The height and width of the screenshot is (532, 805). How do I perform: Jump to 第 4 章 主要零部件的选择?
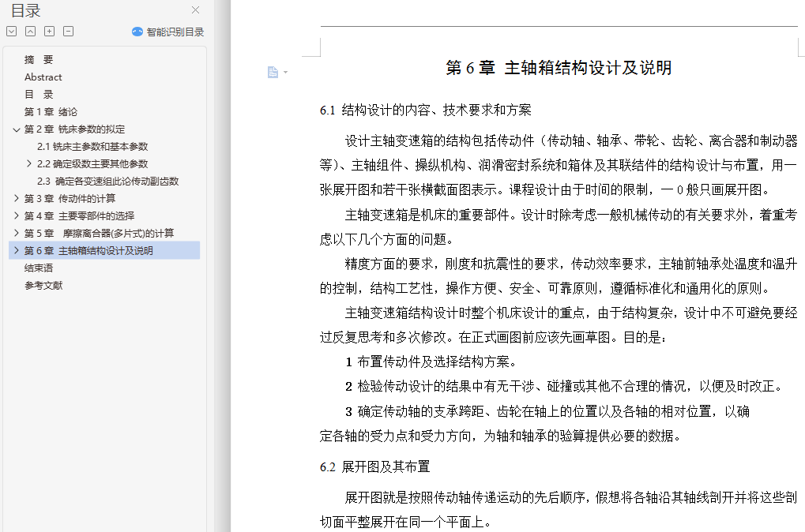pos(80,216)
